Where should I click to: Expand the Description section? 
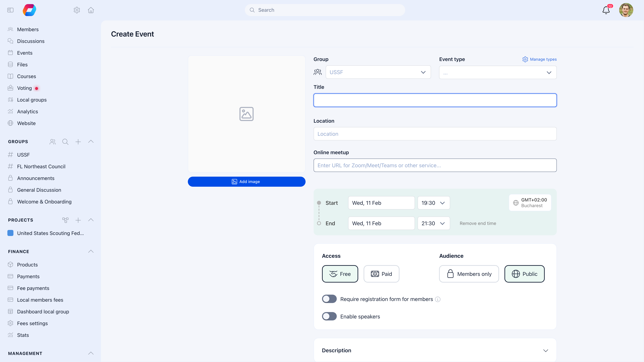(546, 350)
